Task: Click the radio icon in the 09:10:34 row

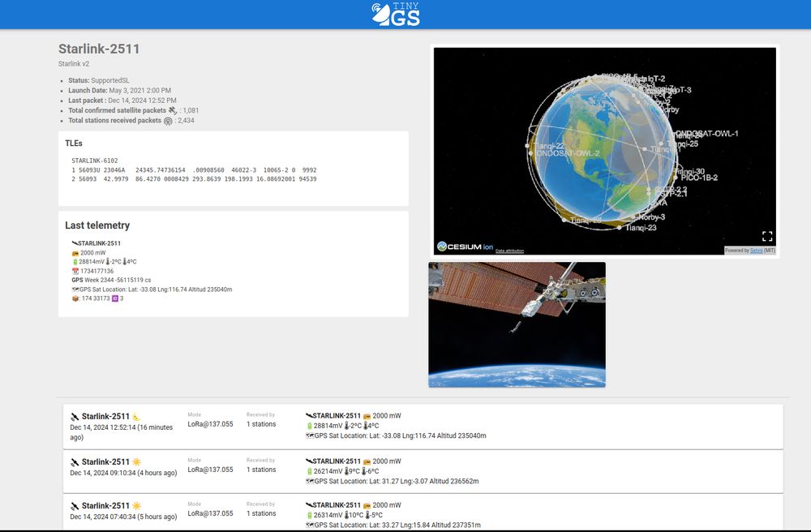Action: [367, 461]
